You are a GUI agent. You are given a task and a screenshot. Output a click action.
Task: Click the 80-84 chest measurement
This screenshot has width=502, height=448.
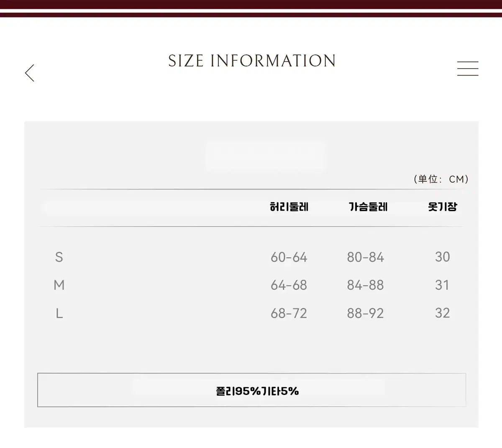(365, 257)
